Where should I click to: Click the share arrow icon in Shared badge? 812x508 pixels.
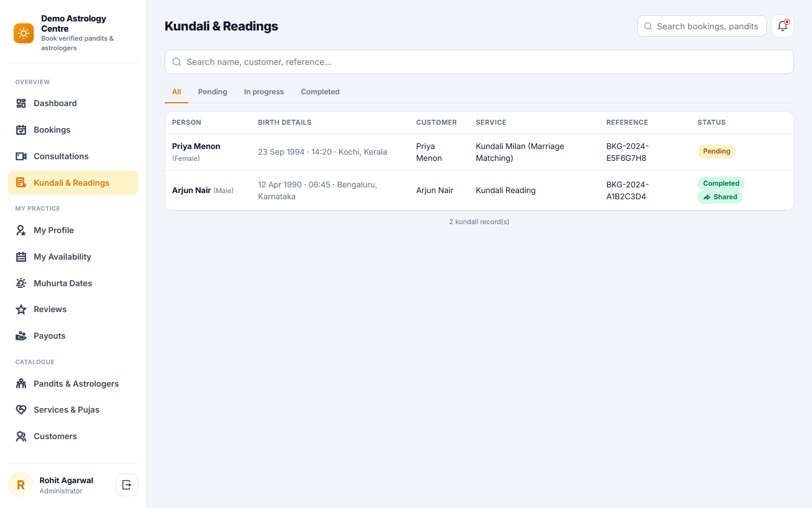click(707, 198)
